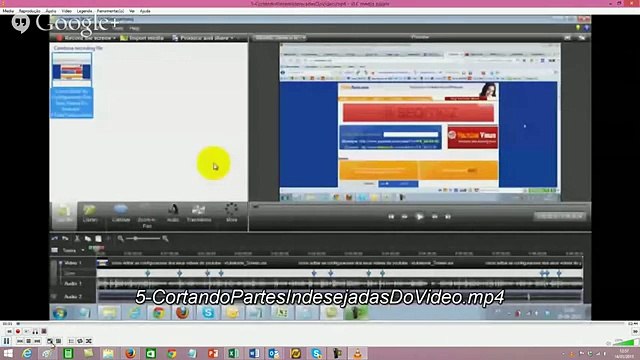640x360 pixels.
Task: Toggle the VLC playlist view
Action: (71, 341)
